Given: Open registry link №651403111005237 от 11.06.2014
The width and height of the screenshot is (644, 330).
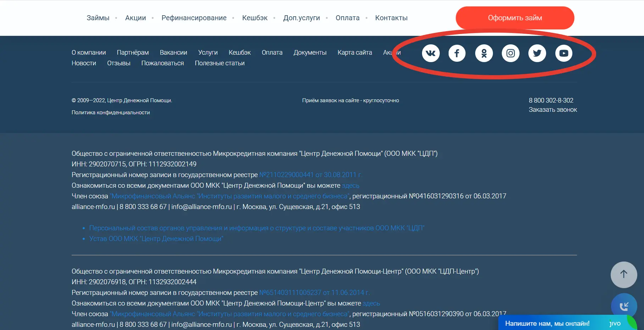Looking at the screenshot, I should click(314, 293).
